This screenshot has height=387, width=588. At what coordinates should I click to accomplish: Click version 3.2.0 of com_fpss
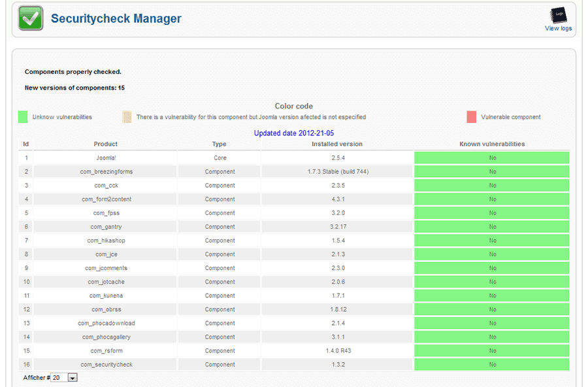(338, 213)
